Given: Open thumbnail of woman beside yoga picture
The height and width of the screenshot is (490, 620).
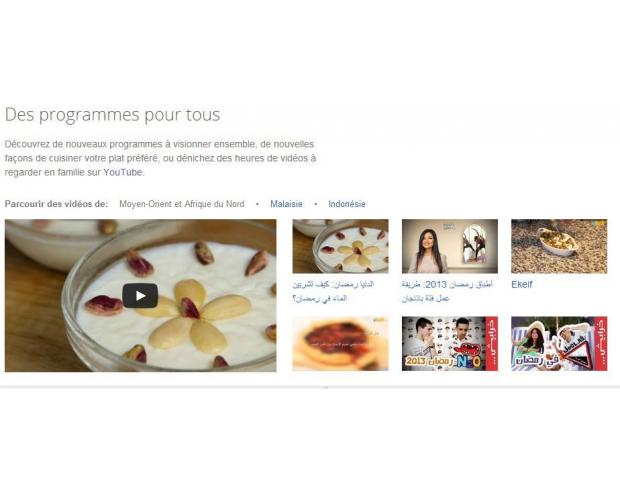Looking at the screenshot, I should tap(450, 246).
